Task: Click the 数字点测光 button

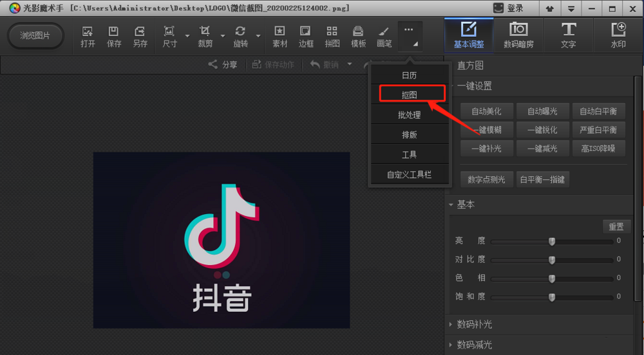Action: (486, 179)
